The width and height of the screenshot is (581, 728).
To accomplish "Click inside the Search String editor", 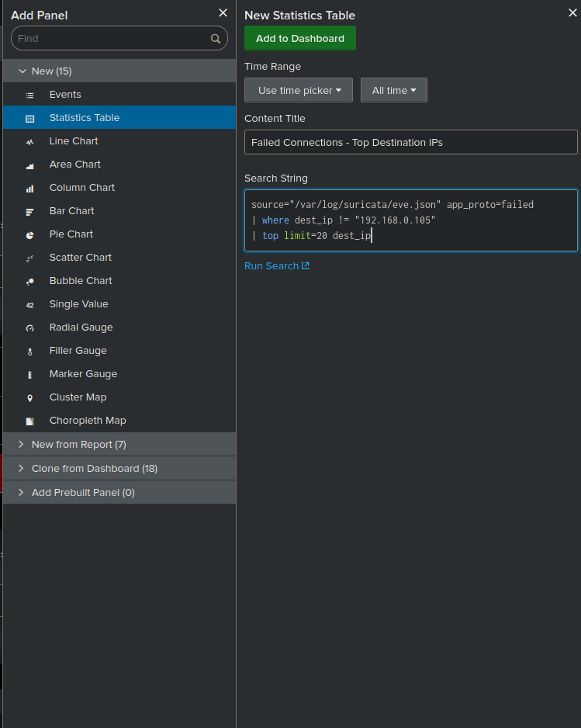I will coord(410,220).
